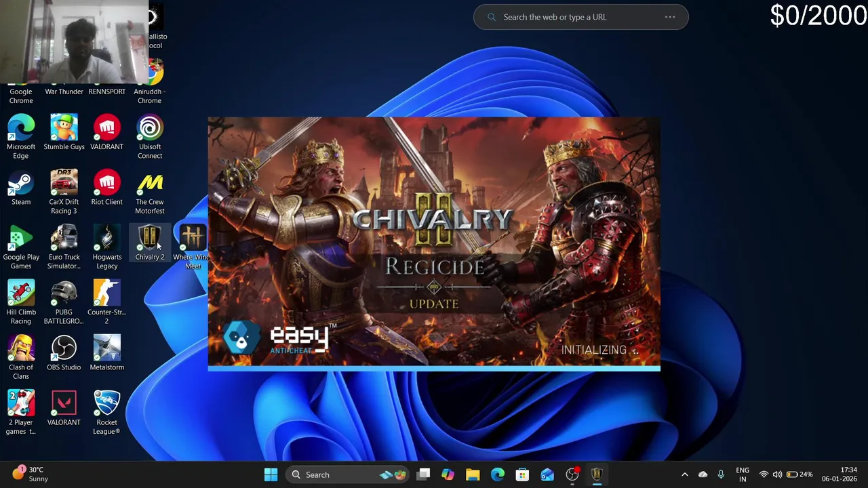This screenshot has width=868, height=488.
Task: Launch the Euro Truck Simulator shortcut
Action: pyautogui.click(x=64, y=247)
